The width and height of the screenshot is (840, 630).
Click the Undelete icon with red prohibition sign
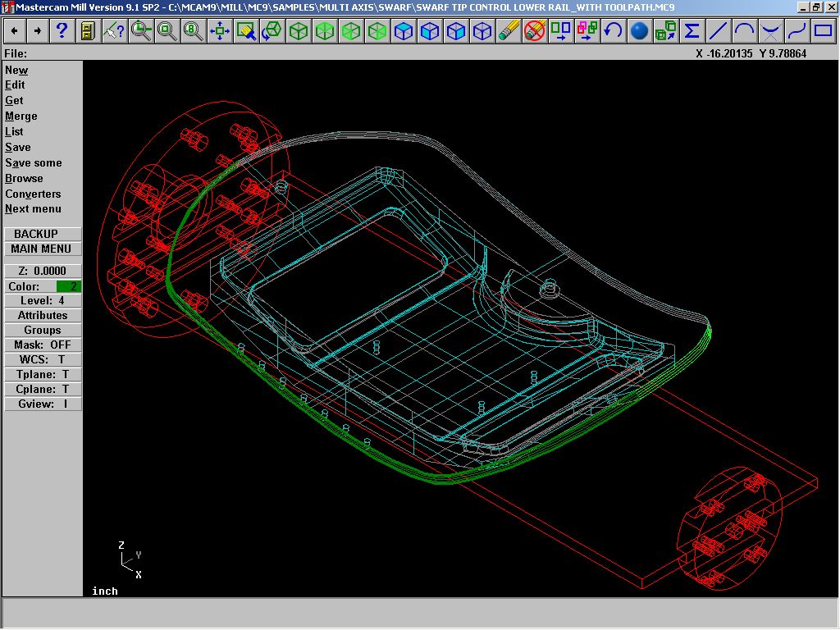(x=535, y=31)
